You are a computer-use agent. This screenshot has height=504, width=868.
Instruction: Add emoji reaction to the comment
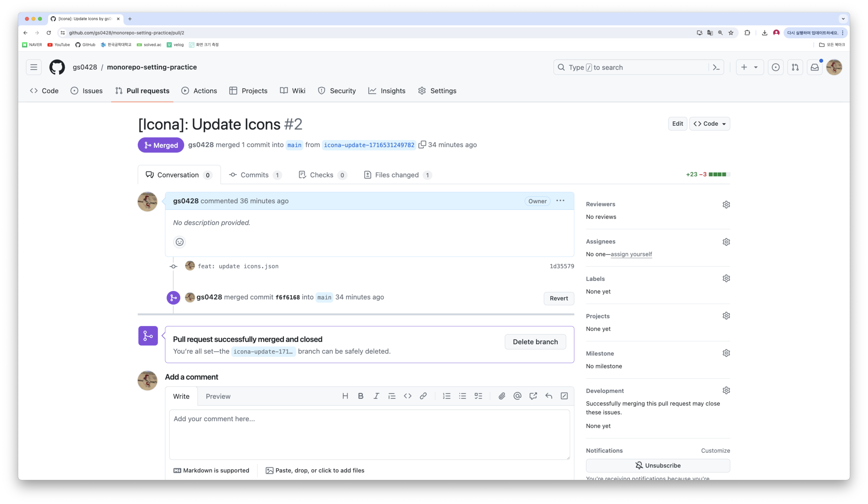coord(179,242)
